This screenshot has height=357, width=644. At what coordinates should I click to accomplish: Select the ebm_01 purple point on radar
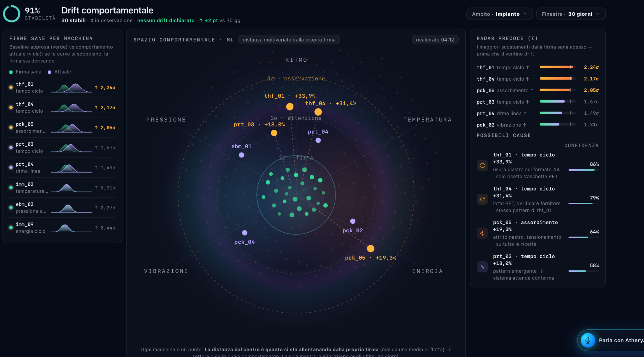coord(241,155)
